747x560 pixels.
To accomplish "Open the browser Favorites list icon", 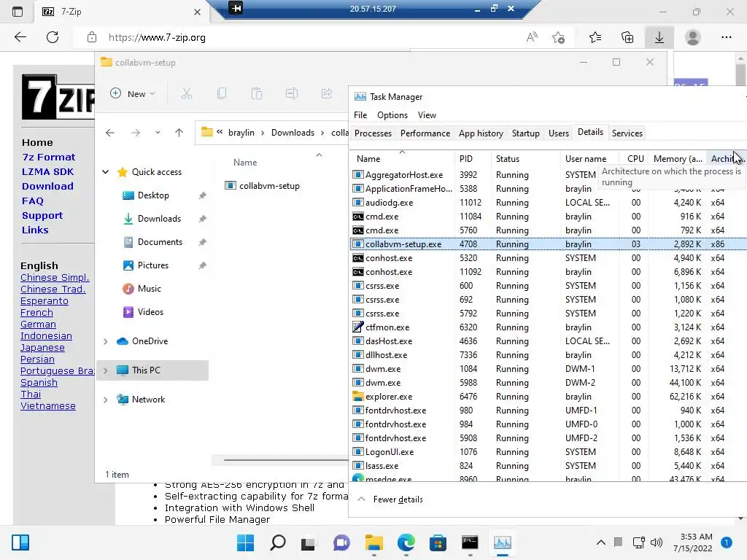I will point(595,37).
